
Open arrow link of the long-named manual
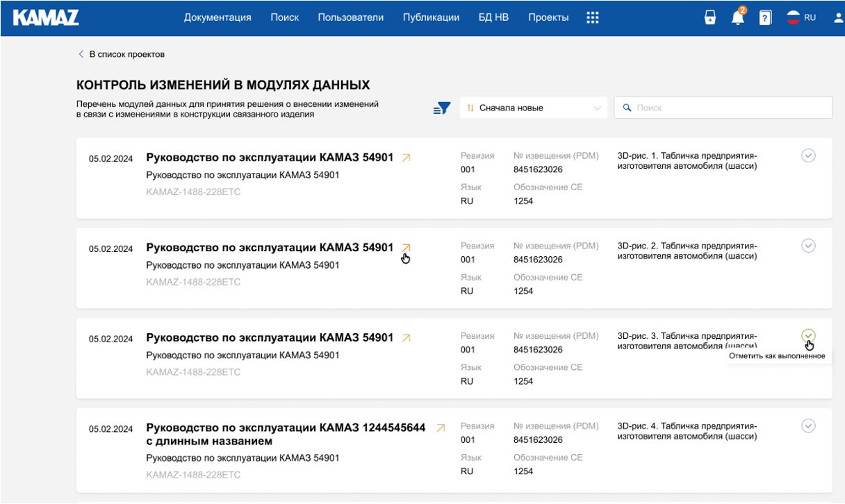point(440,428)
